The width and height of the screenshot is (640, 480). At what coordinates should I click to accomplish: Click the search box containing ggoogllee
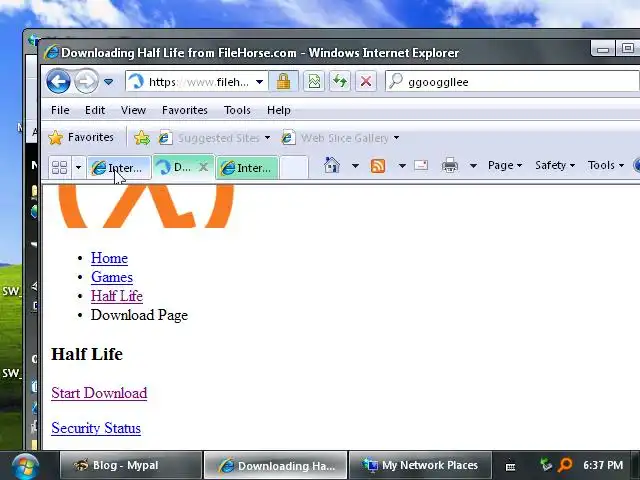(513, 82)
